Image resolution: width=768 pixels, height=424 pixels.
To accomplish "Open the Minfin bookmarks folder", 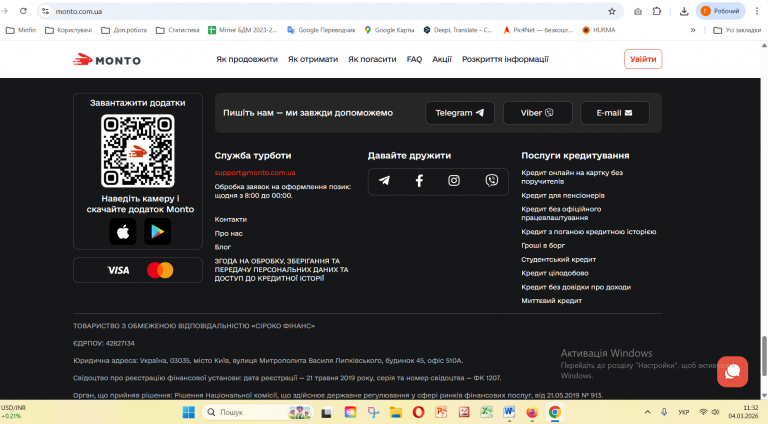I will click(x=21, y=30).
